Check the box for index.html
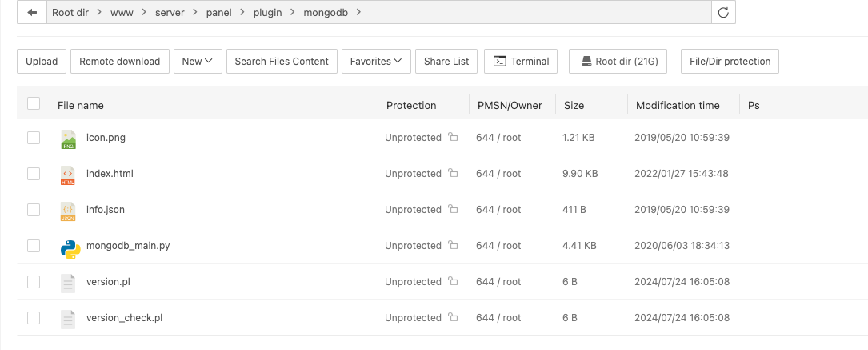The width and height of the screenshot is (868, 350). coord(34,174)
